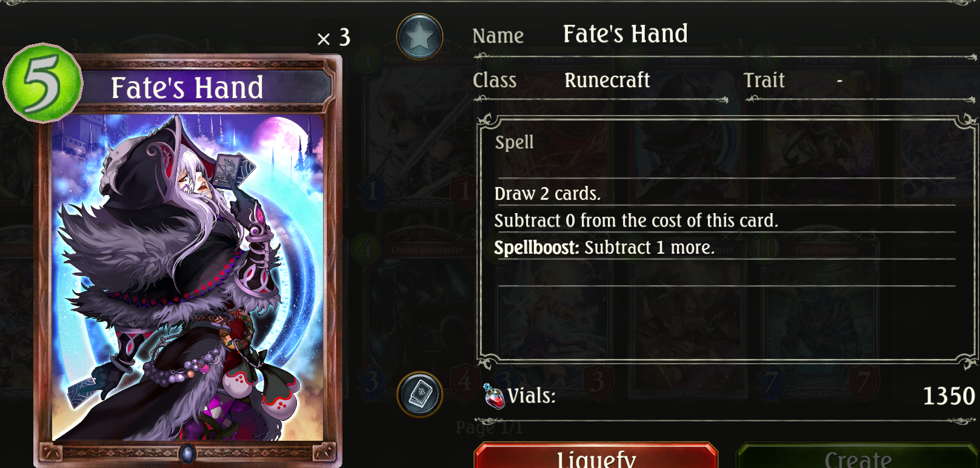Image resolution: width=980 pixels, height=468 pixels.
Task: Click the ×3 owned copies counter
Action: pyautogui.click(x=334, y=38)
